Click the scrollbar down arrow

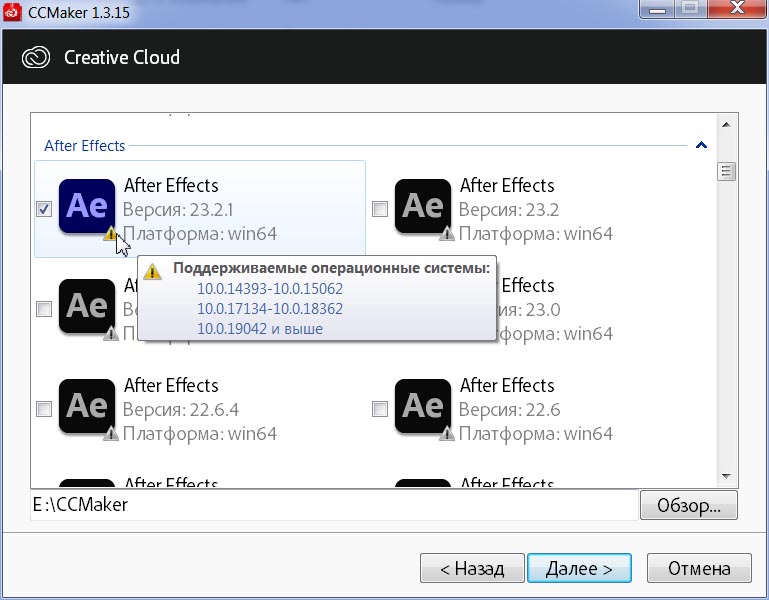(x=726, y=476)
